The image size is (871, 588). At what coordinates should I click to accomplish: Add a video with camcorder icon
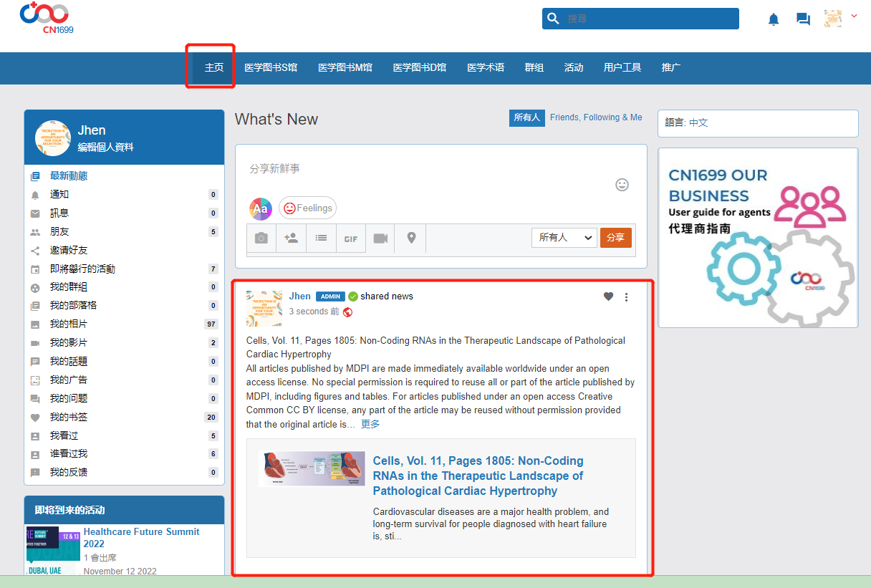[x=381, y=238]
